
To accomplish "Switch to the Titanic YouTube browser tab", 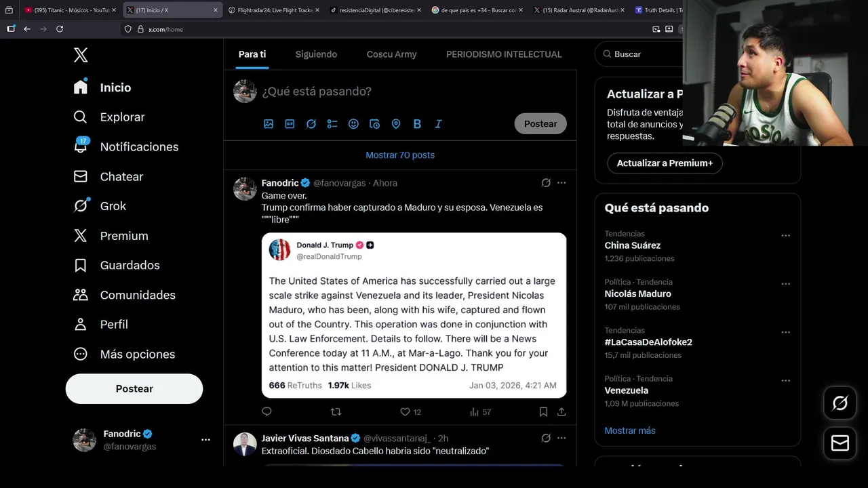I will pos(71,10).
